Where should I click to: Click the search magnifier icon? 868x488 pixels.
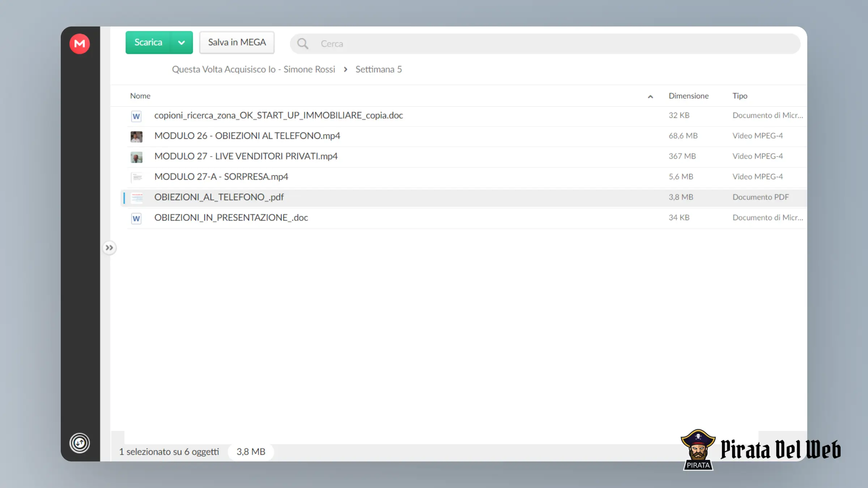point(303,44)
